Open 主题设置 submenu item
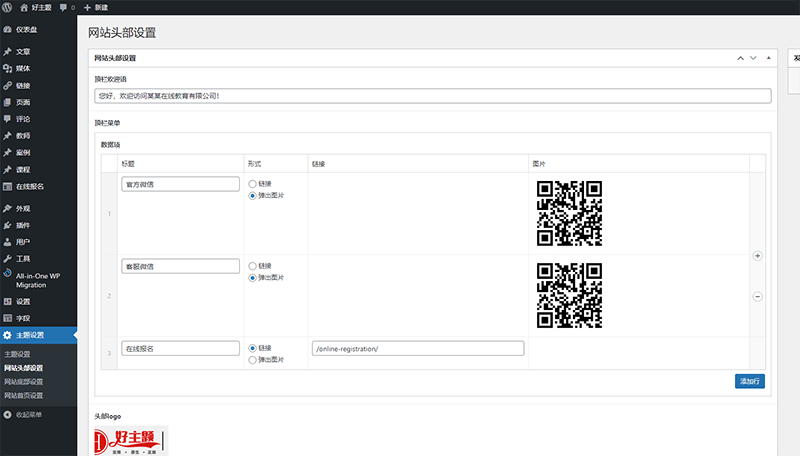 click(17, 354)
